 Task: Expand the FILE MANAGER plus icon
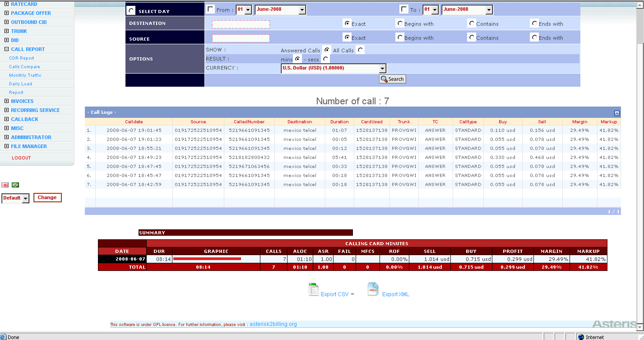6,146
